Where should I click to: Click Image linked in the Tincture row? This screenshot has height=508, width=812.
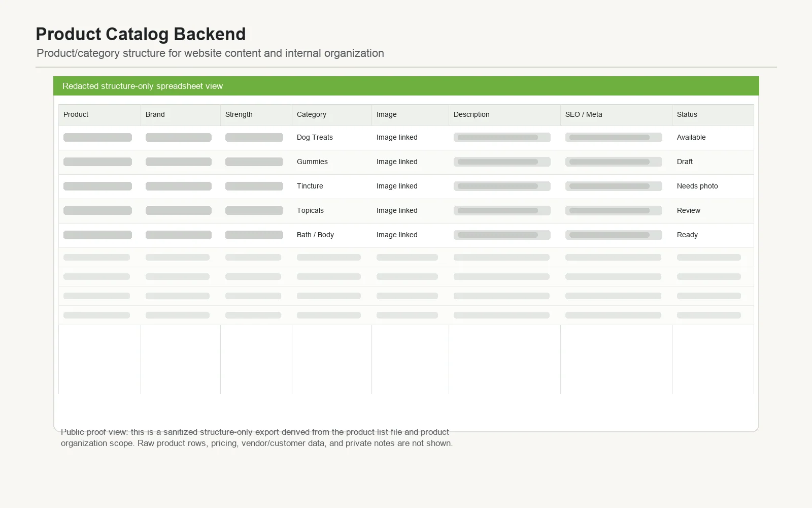(x=397, y=186)
